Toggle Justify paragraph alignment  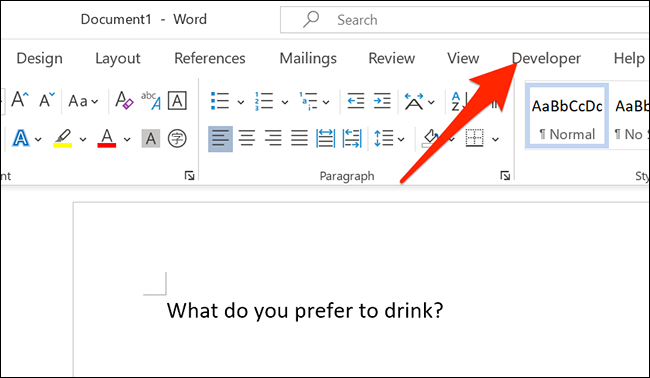point(299,138)
